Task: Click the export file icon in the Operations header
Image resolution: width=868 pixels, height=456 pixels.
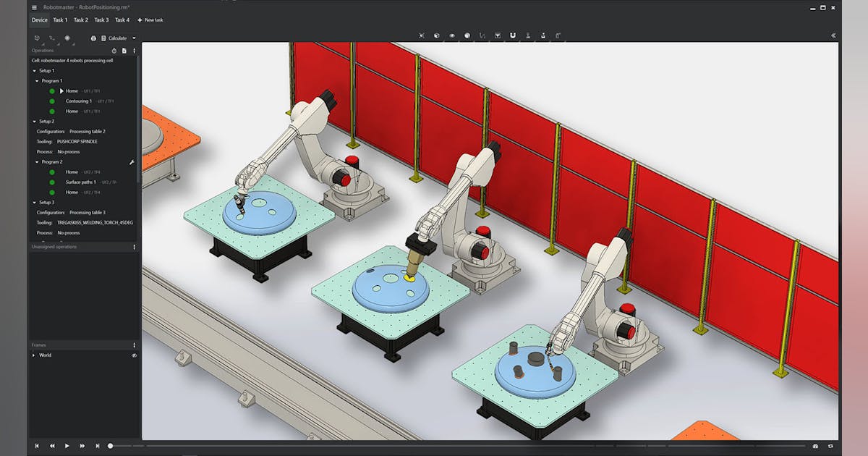Action: (124, 51)
